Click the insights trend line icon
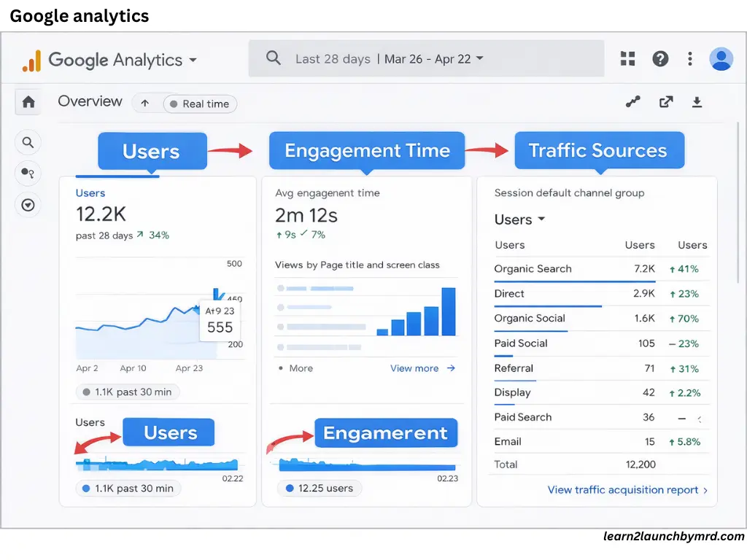This screenshot has width=747, height=560. 632,101
